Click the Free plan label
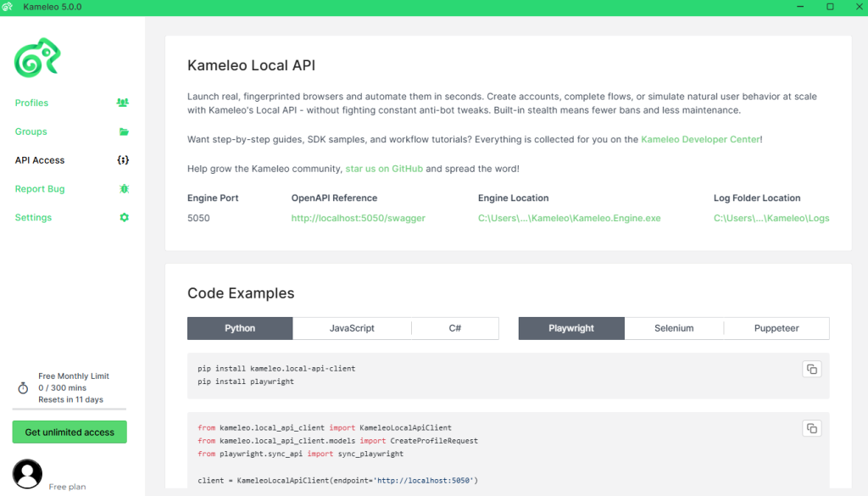 [67, 487]
